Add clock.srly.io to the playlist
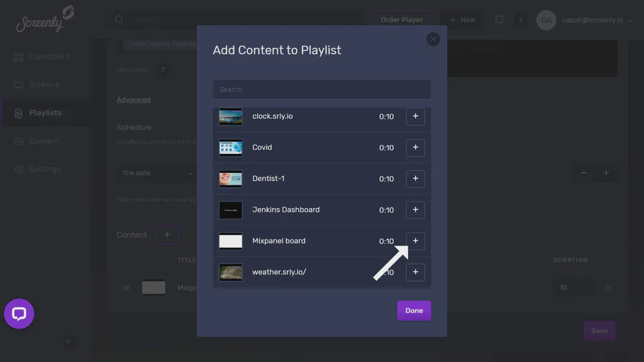This screenshot has height=362, width=644. [415, 116]
